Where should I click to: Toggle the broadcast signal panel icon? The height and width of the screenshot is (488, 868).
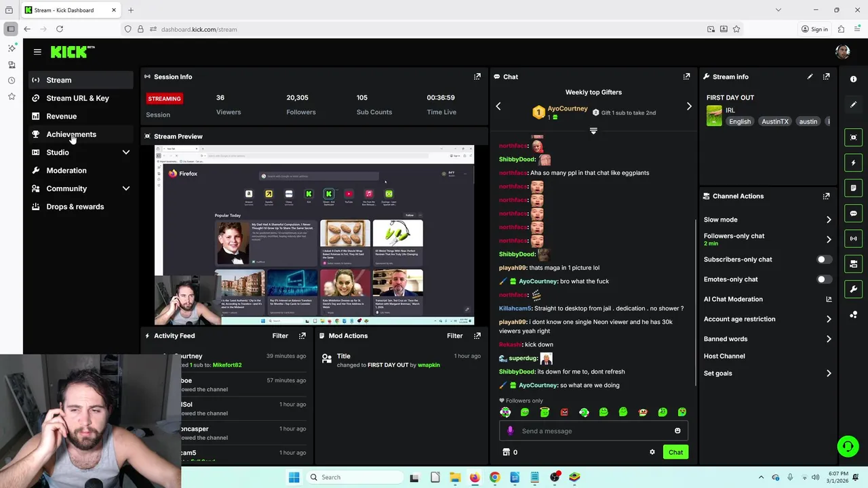click(x=853, y=239)
